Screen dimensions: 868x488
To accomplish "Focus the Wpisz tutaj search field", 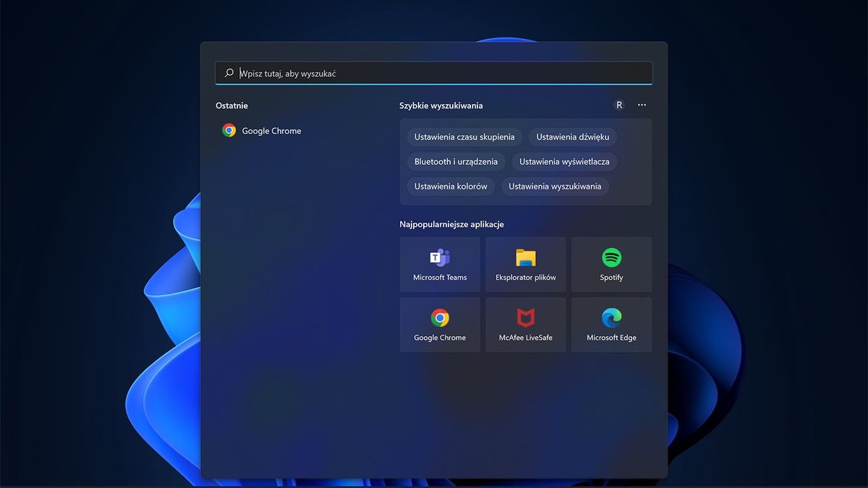I will coord(434,73).
